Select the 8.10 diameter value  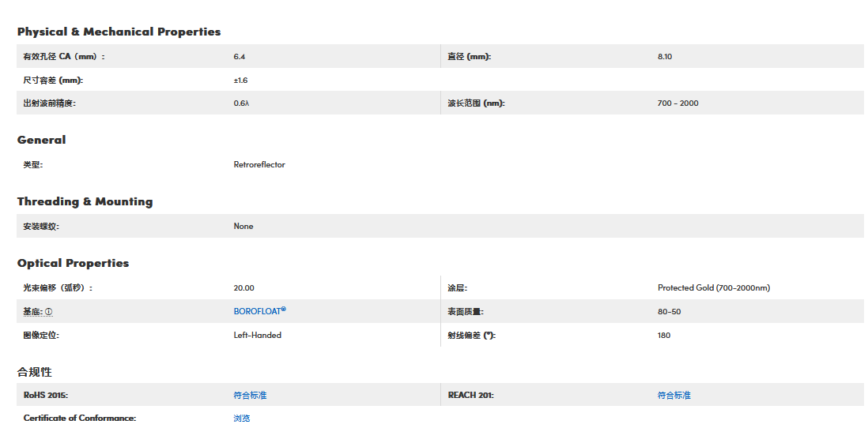665,56
